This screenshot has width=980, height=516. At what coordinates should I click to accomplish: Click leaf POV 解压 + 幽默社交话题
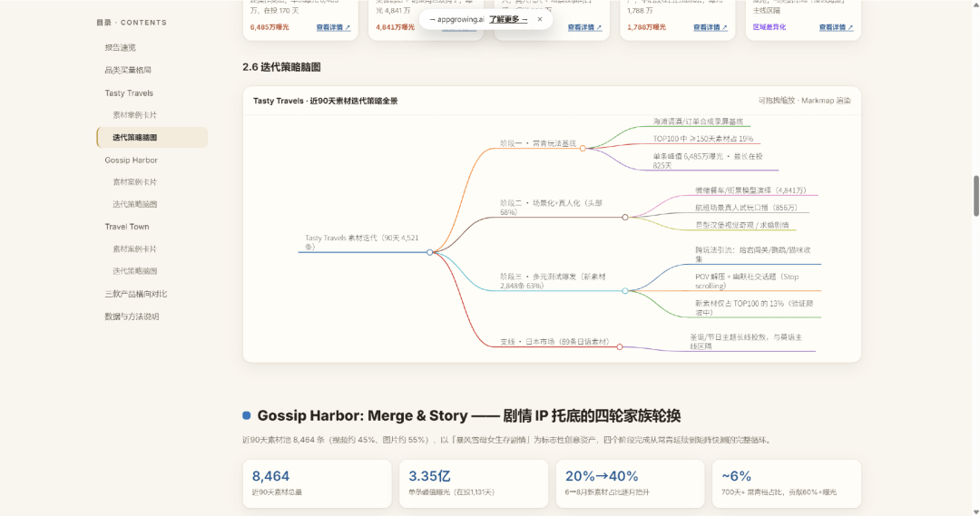[747, 281]
